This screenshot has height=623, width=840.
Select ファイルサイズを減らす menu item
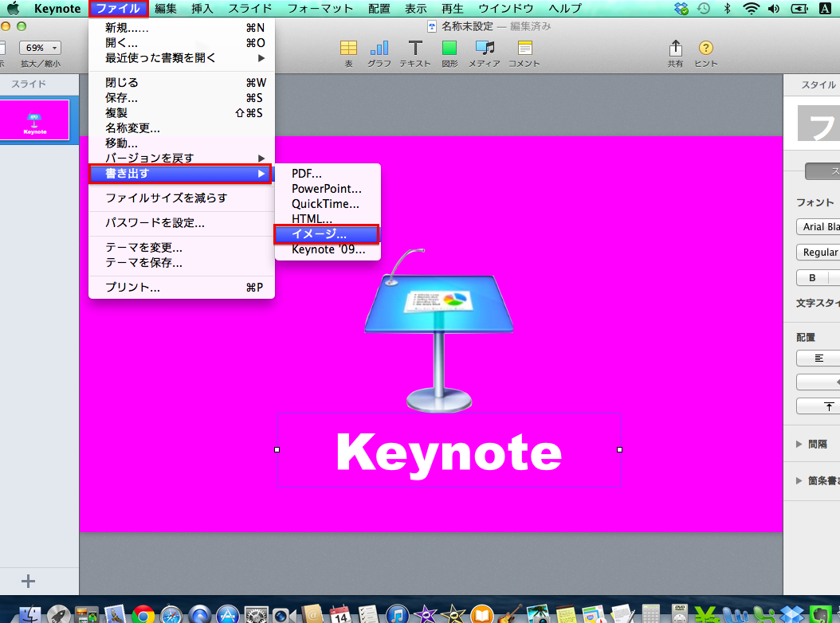(x=182, y=198)
